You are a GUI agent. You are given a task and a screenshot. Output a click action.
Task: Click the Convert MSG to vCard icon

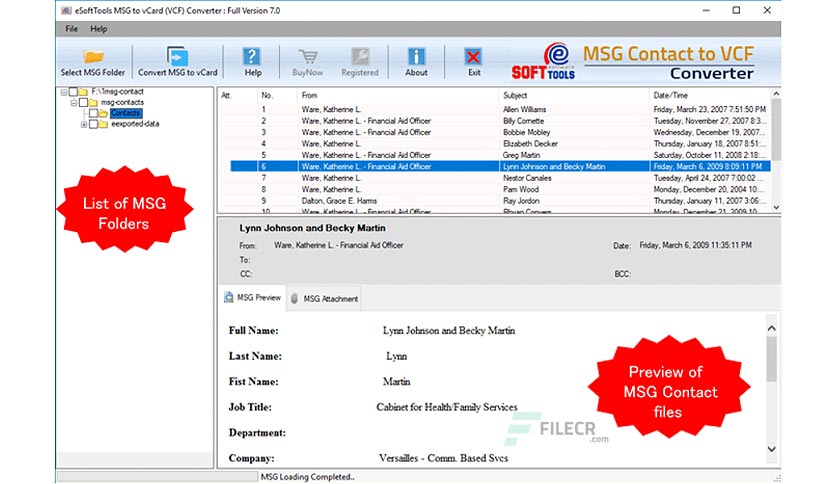coord(177,56)
